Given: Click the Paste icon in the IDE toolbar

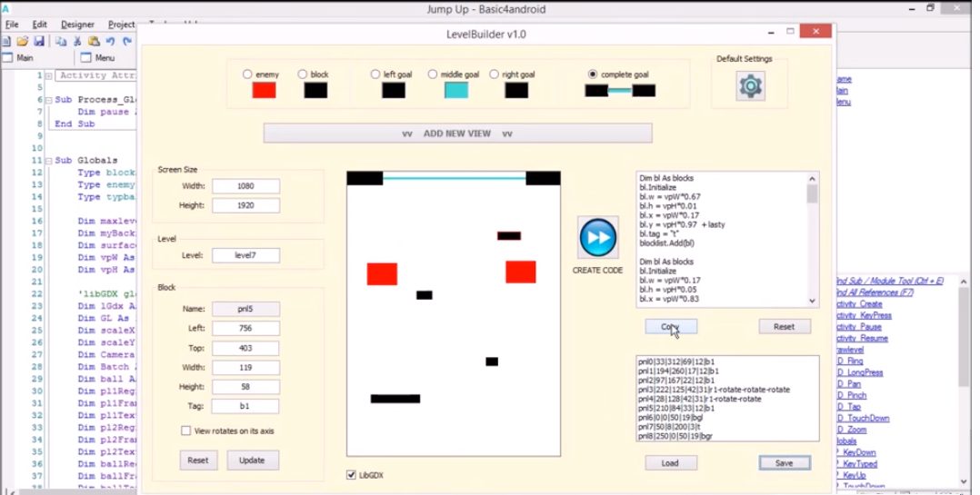Looking at the screenshot, I should [x=94, y=42].
